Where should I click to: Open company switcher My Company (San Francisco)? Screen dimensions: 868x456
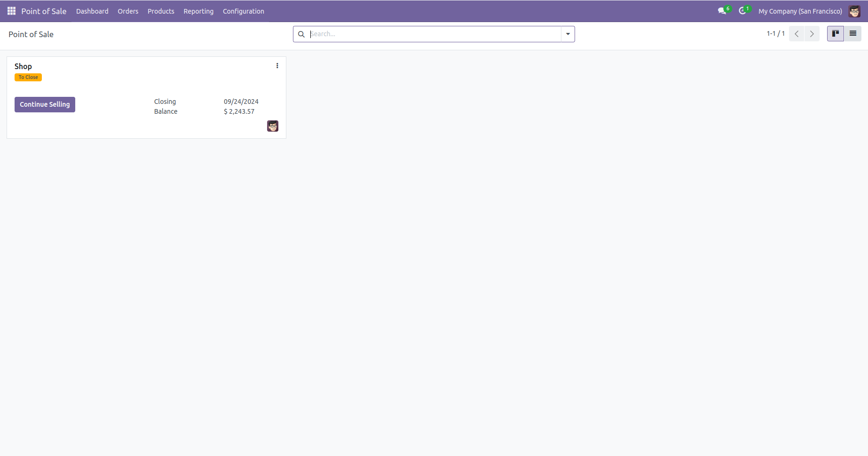[x=800, y=11]
